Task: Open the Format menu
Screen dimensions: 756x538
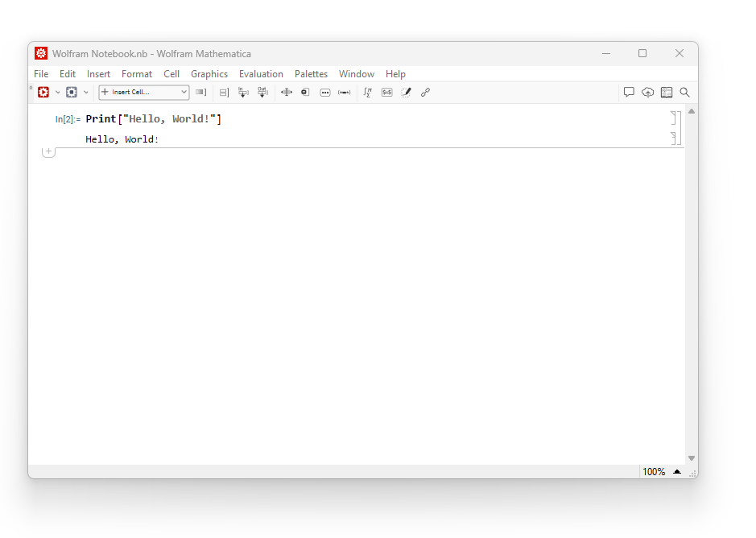Action: (x=136, y=74)
